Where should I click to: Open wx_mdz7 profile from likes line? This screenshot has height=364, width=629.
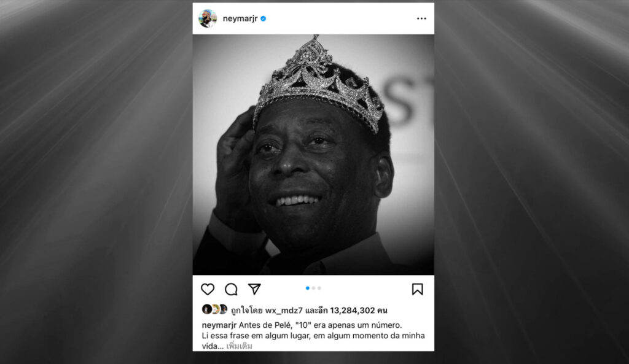pos(284,310)
